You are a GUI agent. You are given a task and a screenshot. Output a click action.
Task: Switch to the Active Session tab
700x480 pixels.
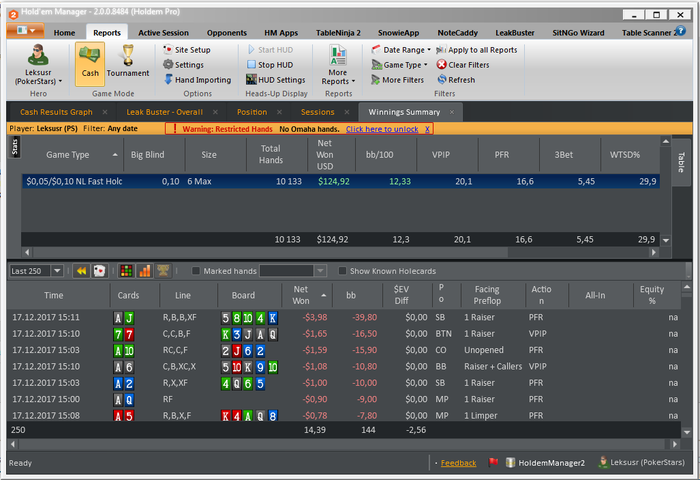click(x=163, y=33)
